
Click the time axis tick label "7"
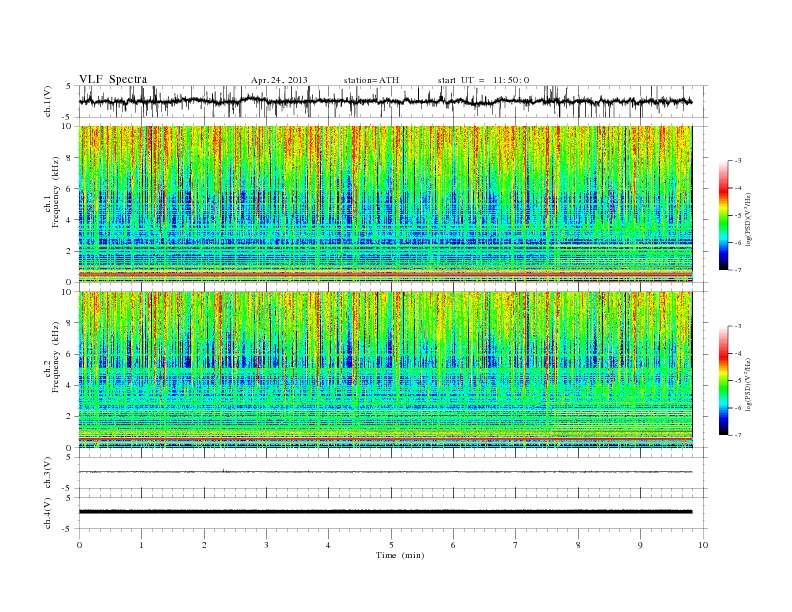click(516, 545)
